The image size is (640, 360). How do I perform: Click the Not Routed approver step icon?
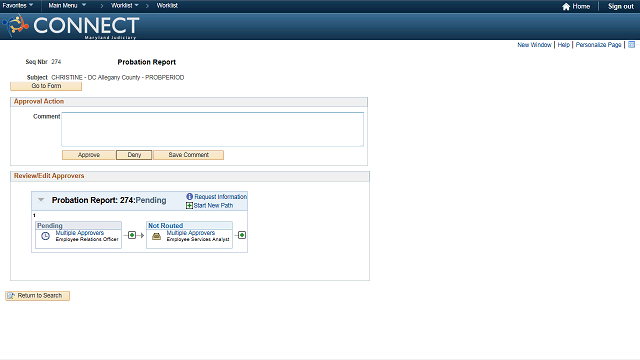(156, 236)
